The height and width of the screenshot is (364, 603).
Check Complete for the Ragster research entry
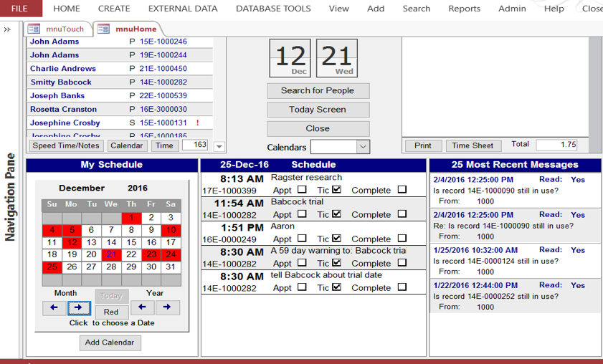tap(402, 190)
